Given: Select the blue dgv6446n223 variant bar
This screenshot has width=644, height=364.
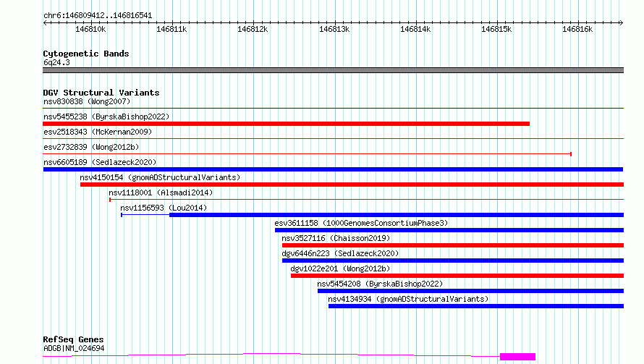Looking at the screenshot, I should pyautogui.click(x=453, y=261).
